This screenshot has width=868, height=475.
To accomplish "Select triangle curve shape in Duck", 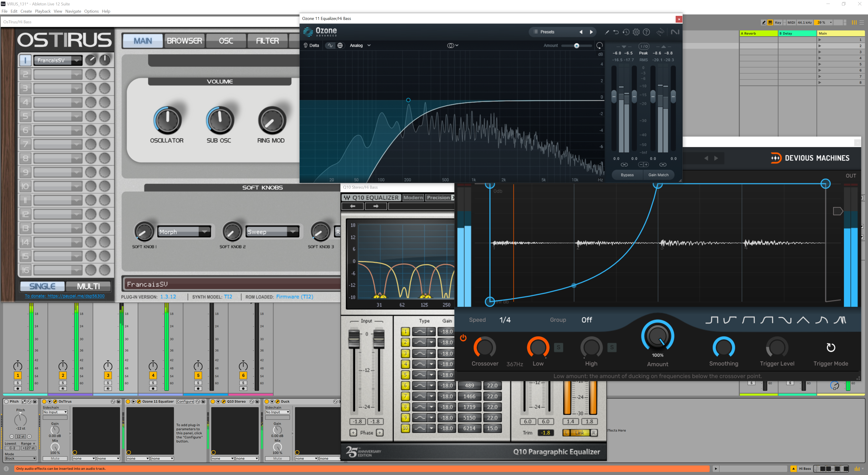I will (x=803, y=320).
